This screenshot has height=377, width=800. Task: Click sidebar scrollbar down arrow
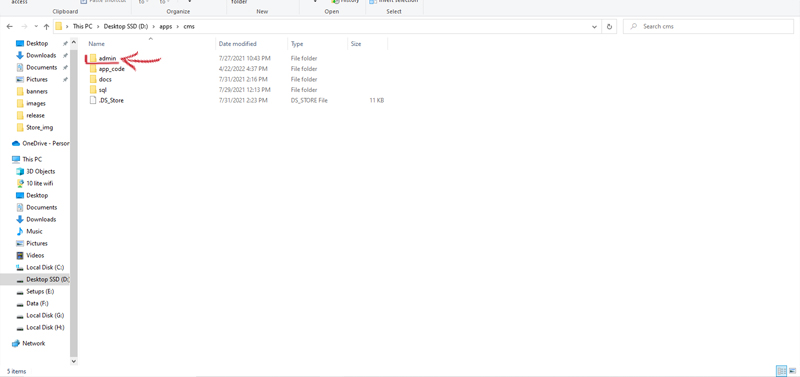click(x=73, y=361)
